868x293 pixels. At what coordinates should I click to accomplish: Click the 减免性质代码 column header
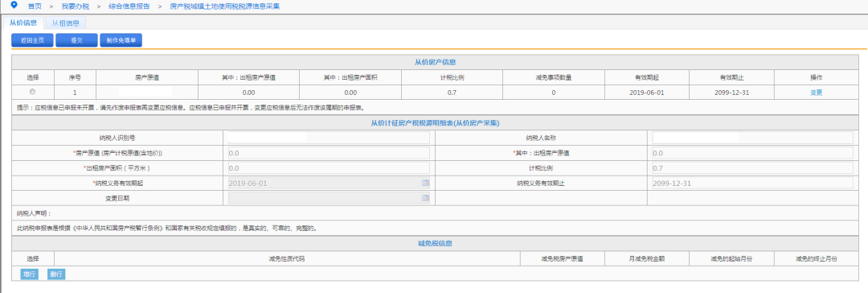(287, 258)
